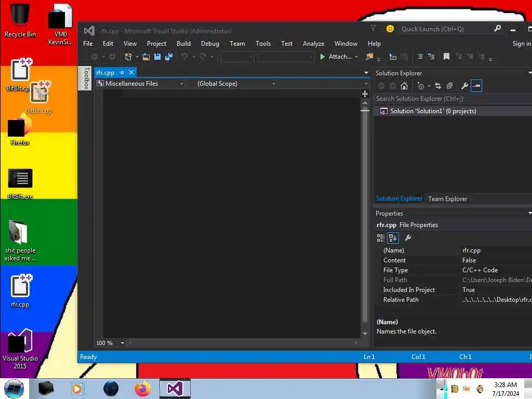The width and height of the screenshot is (532, 399).
Task: Click the Search Solution Explorer field
Action: click(x=453, y=99)
